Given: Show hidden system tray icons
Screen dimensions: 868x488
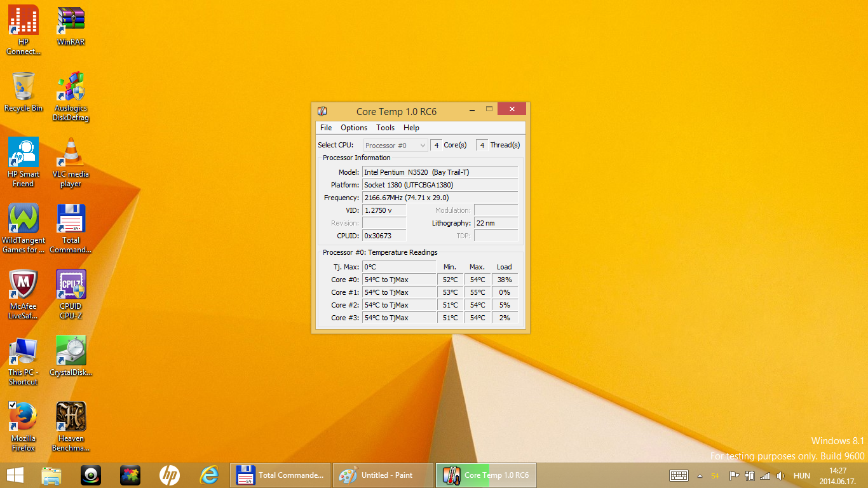Looking at the screenshot, I should tap(700, 475).
